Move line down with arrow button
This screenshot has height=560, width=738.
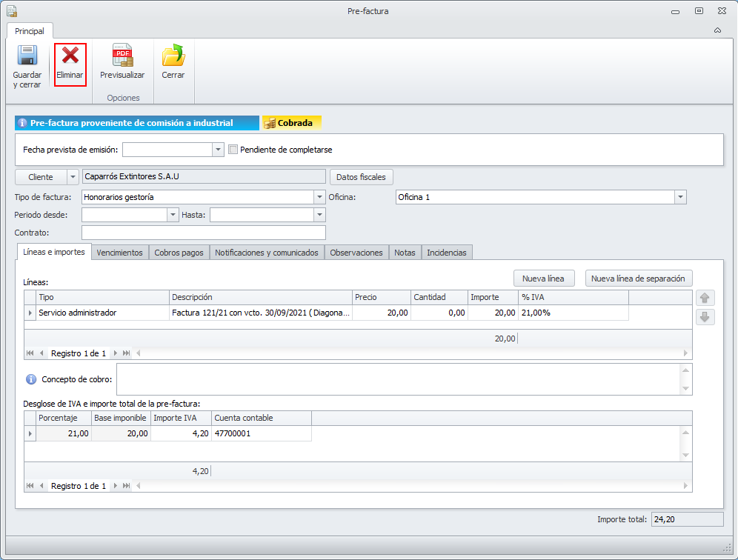(x=706, y=317)
